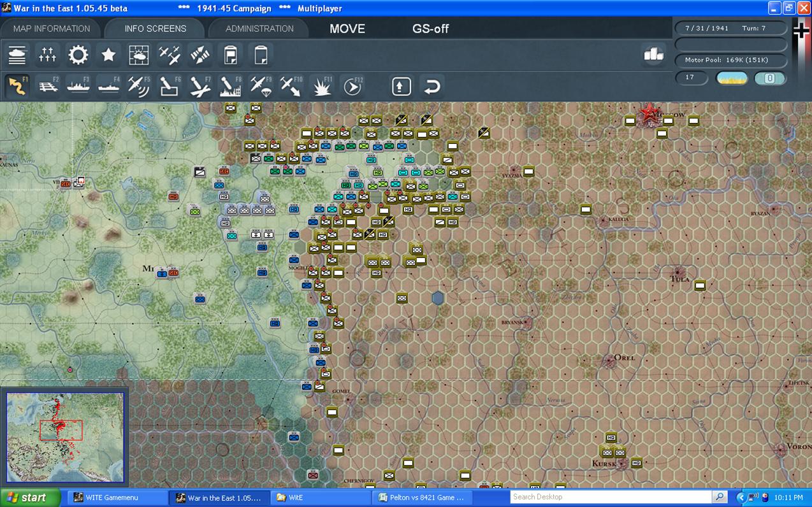Click the field showing 17

click(692, 78)
